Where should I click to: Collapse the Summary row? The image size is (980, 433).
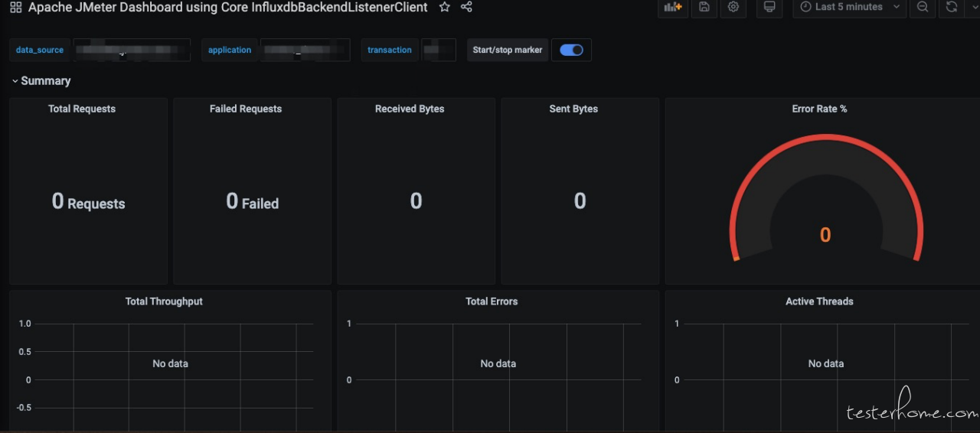pos(41,81)
